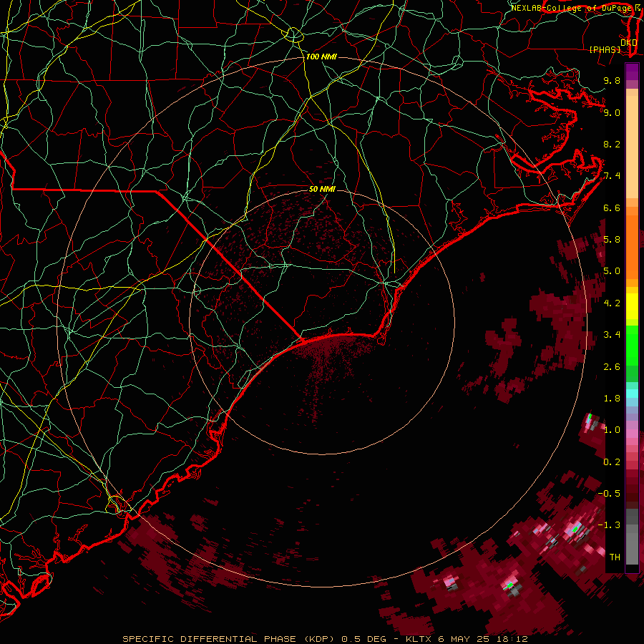Click the 5.0 value on color scale
This screenshot has width=644, height=644.
point(612,271)
